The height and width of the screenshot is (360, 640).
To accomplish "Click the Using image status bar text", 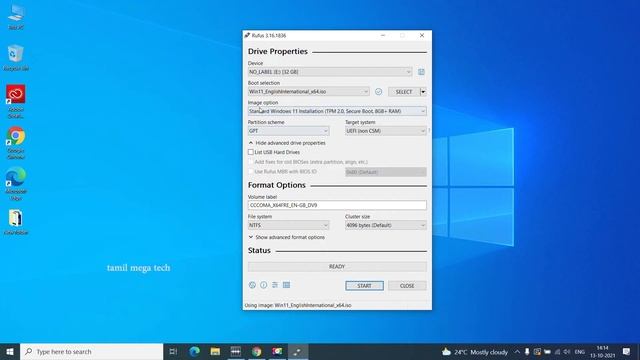I will click(298, 305).
